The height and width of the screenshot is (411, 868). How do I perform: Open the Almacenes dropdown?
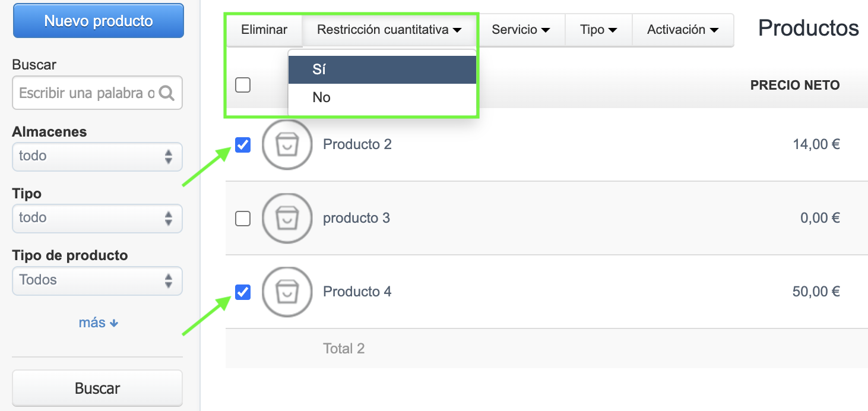(97, 156)
